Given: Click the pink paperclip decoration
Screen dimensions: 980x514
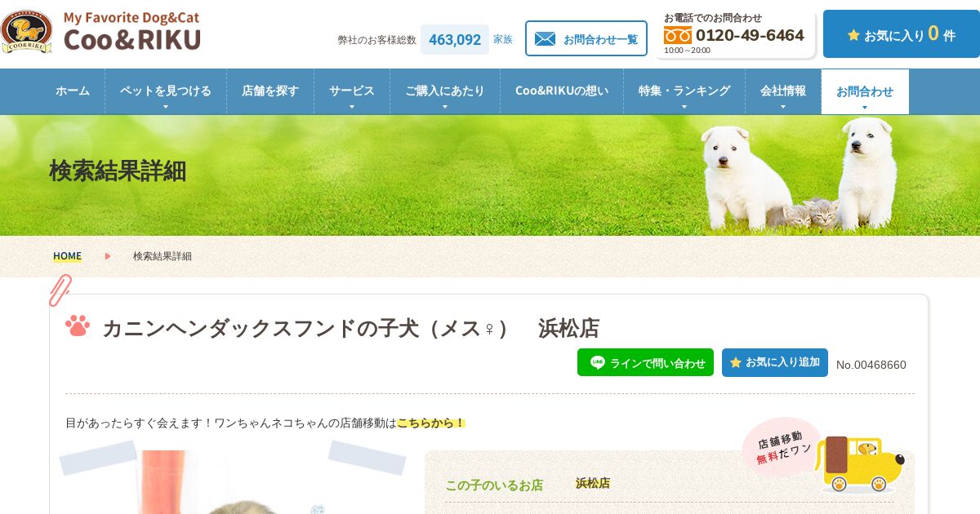Looking at the screenshot, I should pos(60,290).
